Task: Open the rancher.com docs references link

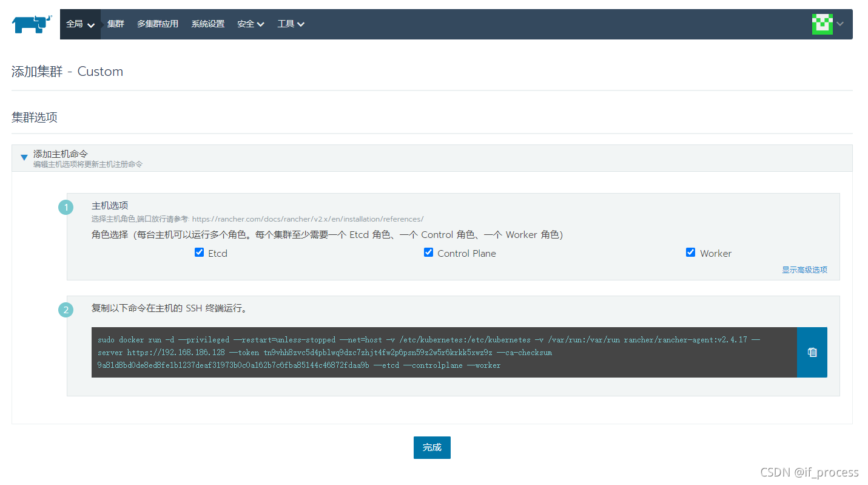Action: point(308,219)
